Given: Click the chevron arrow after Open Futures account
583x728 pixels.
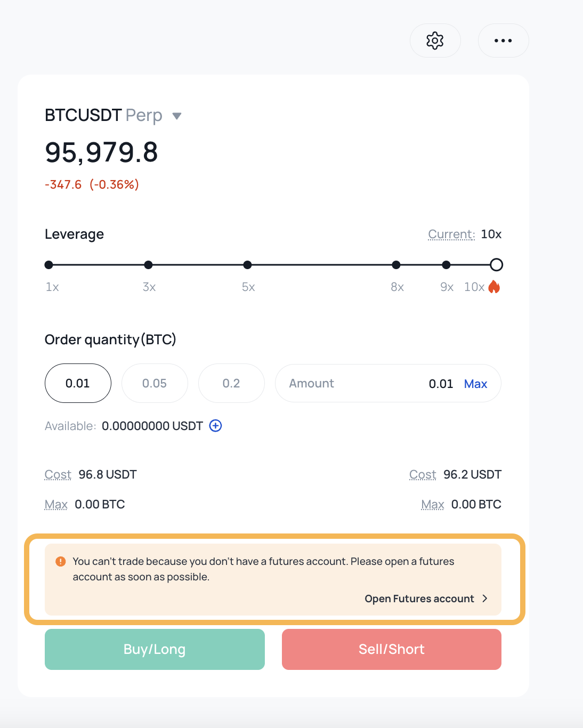Looking at the screenshot, I should [485, 598].
